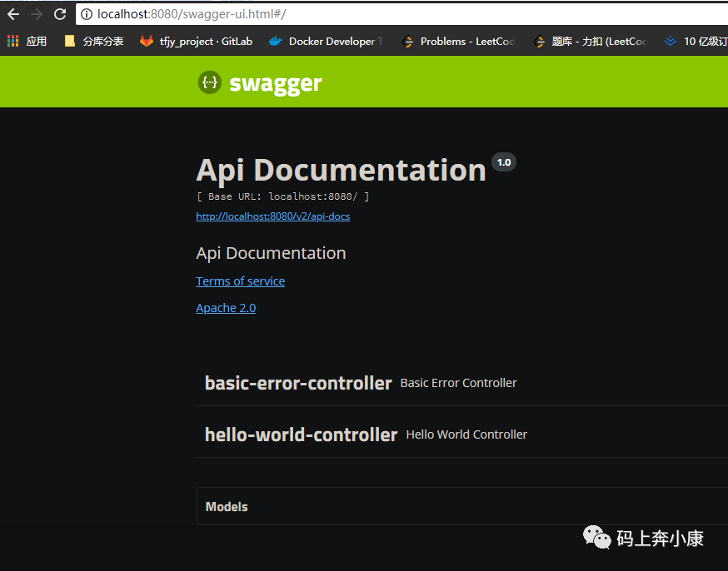Open the 10 亿级订 bookmark
Screen dimensions: 728x571
pos(696,42)
